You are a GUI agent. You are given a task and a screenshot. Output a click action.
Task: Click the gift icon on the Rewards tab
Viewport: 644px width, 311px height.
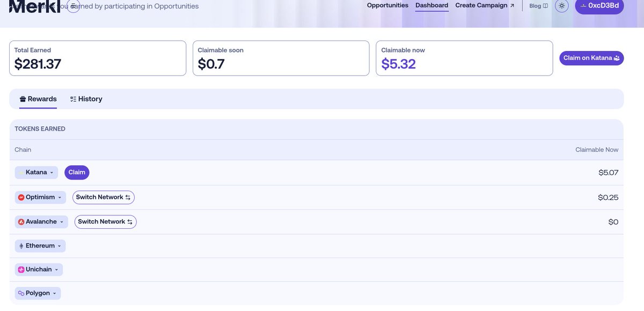[23, 99]
